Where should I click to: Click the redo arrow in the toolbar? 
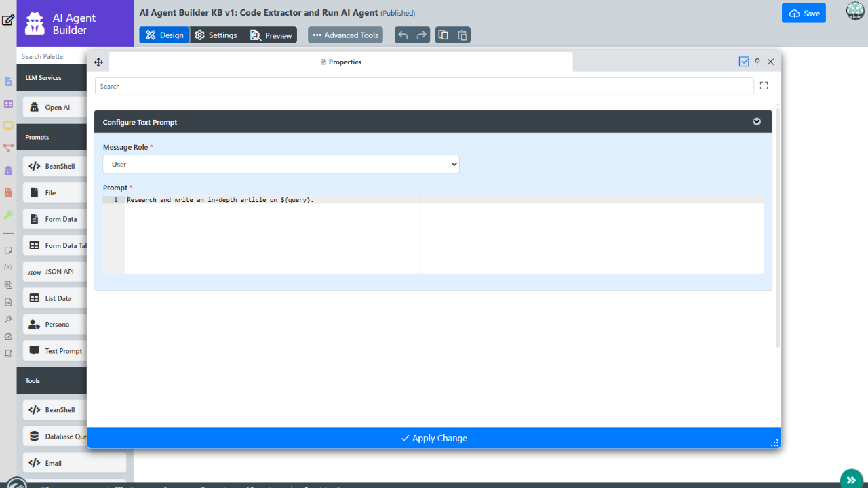[x=422, y=35]
